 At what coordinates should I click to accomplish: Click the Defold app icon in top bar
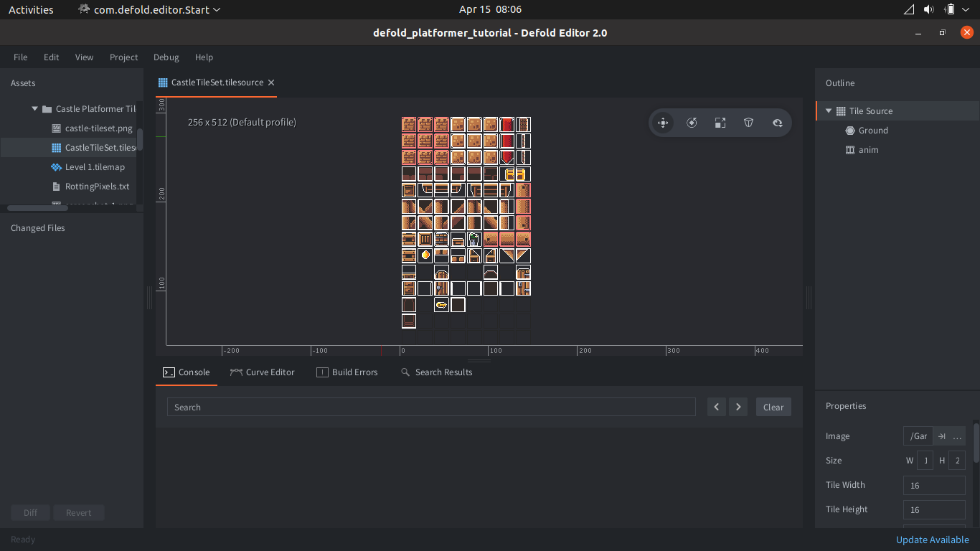click(84, 9)
